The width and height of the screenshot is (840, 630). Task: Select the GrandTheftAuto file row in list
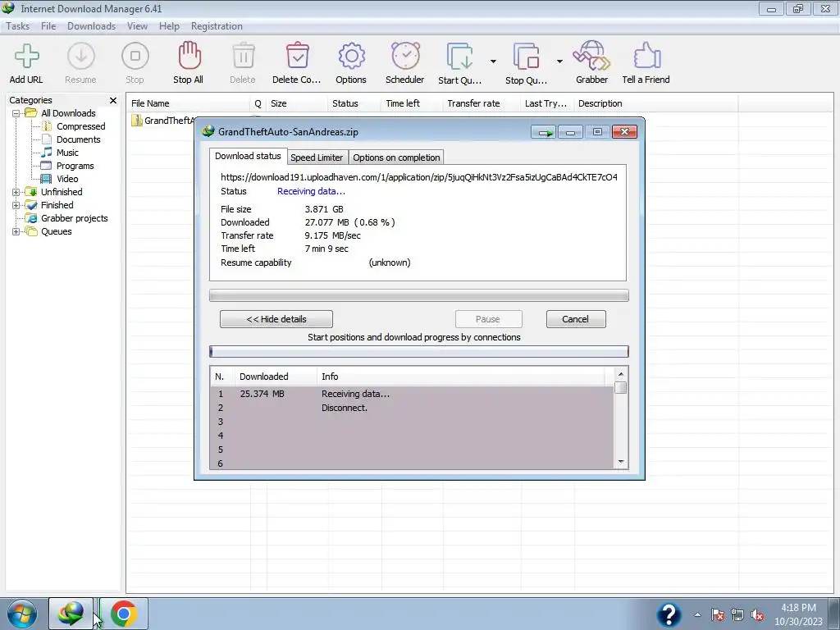pyautogui.click(x=163, y=121)
